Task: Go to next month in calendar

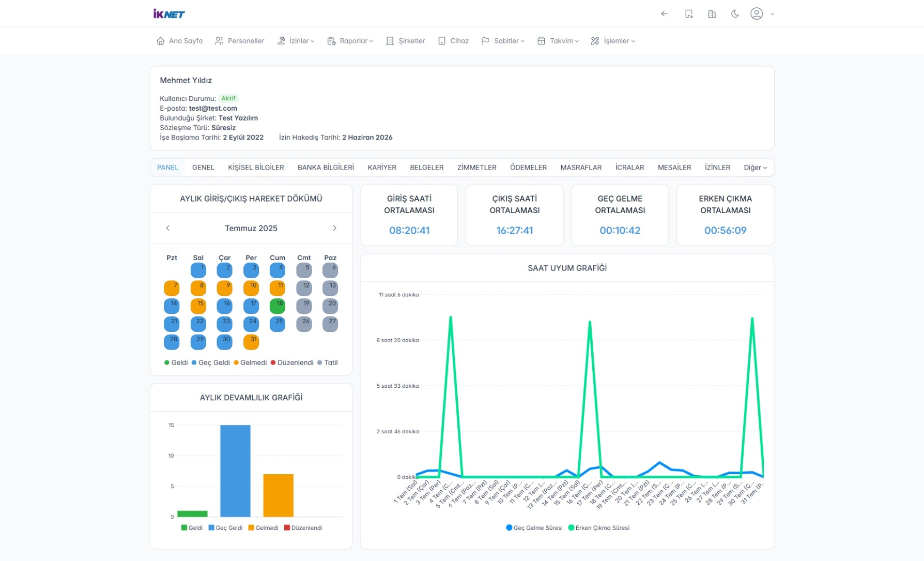Action: tap(334, 228)
